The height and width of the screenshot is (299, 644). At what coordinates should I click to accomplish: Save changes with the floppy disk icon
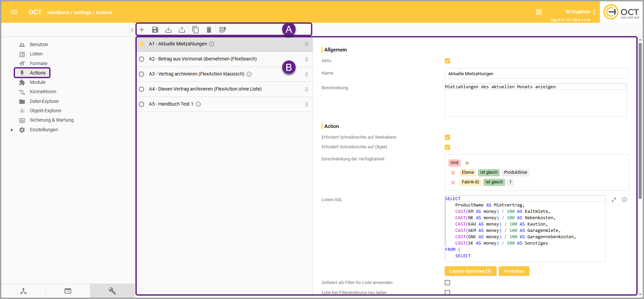coord(155,30)
